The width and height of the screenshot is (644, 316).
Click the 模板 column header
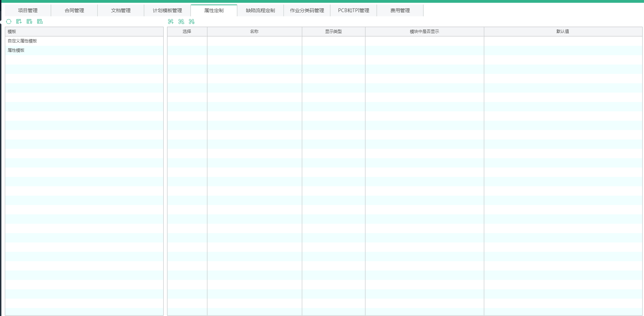click(84, 32)
